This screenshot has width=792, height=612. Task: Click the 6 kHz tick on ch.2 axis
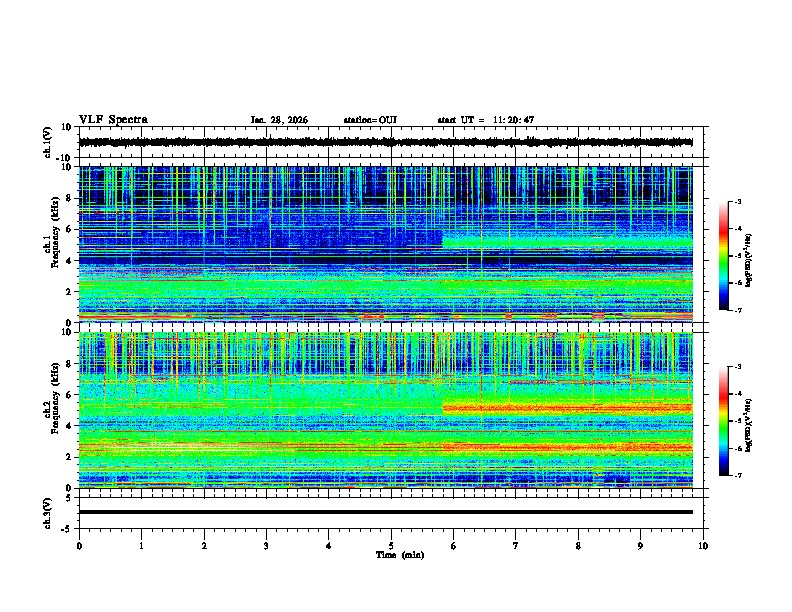[69, 395]
